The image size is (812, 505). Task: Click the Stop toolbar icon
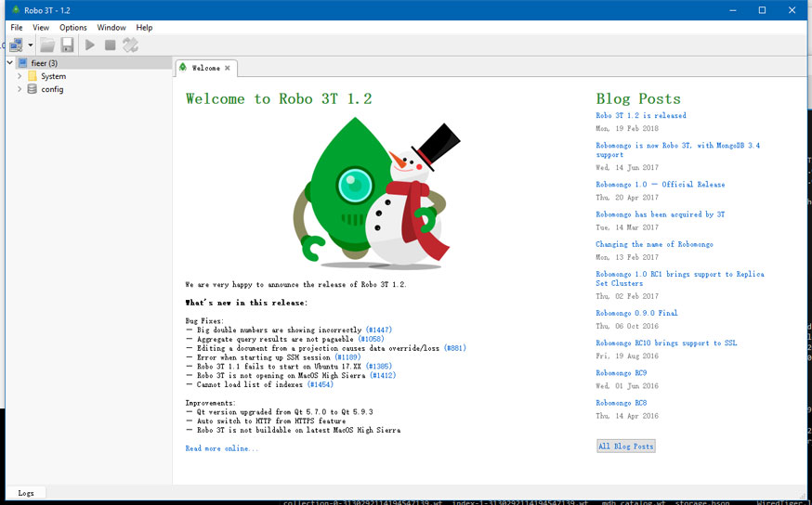110,45
